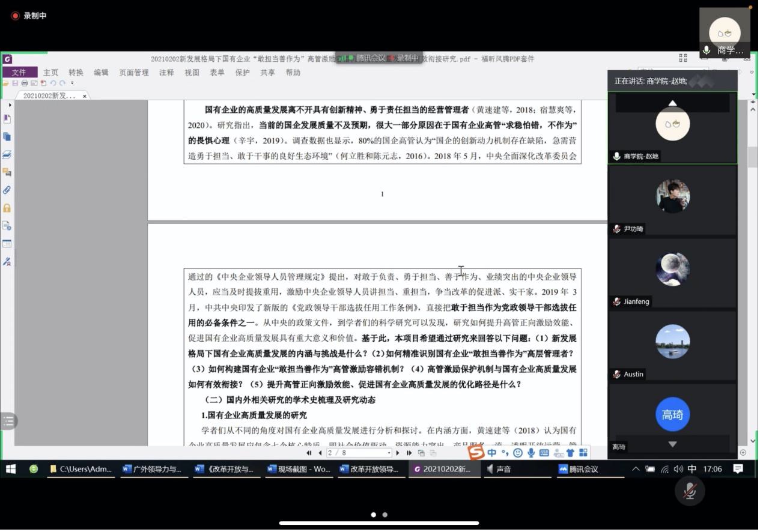Open the 页面管理 menu
Image resolution: width=760 pixels, height=532 pixels.
pyautogui.click(x=133, y=73)
